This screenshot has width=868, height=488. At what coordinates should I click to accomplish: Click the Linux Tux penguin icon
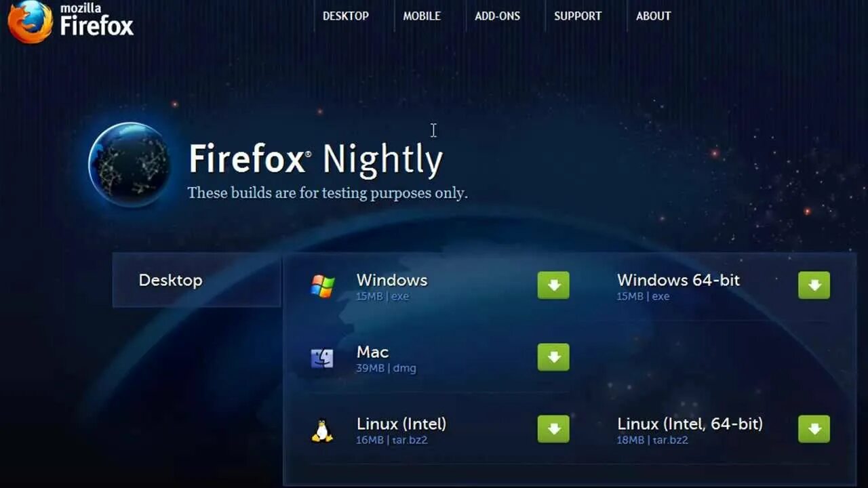coord(322,430)
